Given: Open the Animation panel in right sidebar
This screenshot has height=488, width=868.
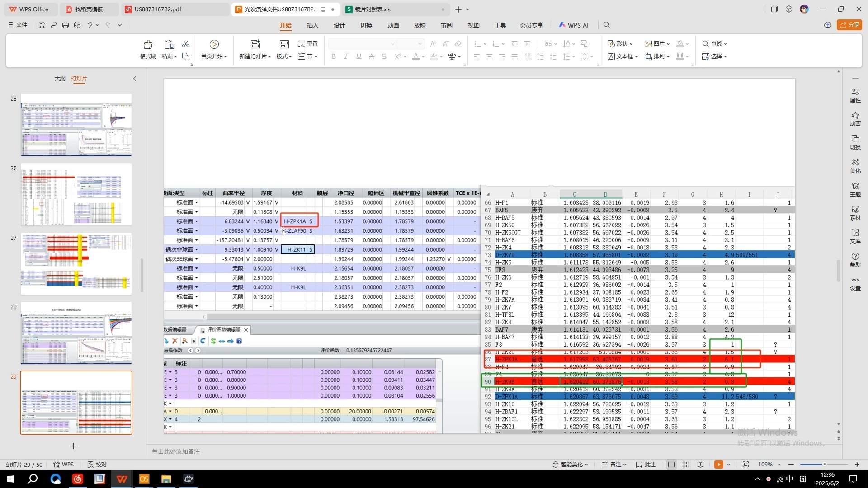Looking at the screenshot, I should pos(855,119).
